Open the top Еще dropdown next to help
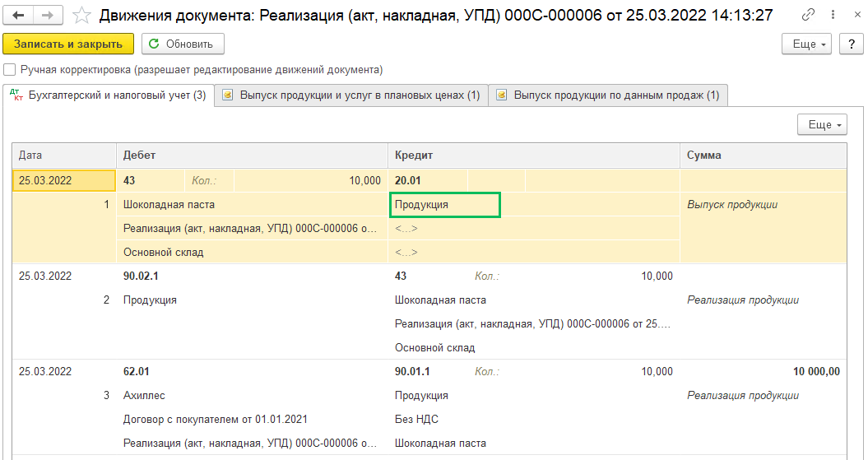Viewport: 868px width, 460px height. 806,44
